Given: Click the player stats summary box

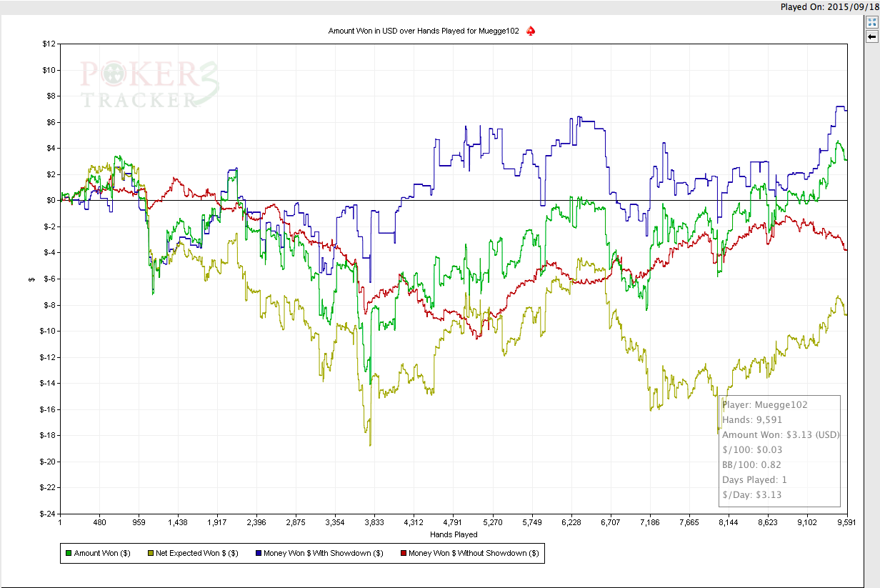Looking at the screenshot, I should tap(779, 451).
